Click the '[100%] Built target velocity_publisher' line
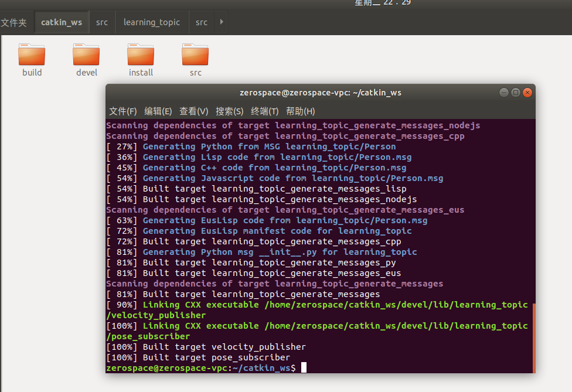The width and height of the screenshot is (572, 392). tap(206, 347)
